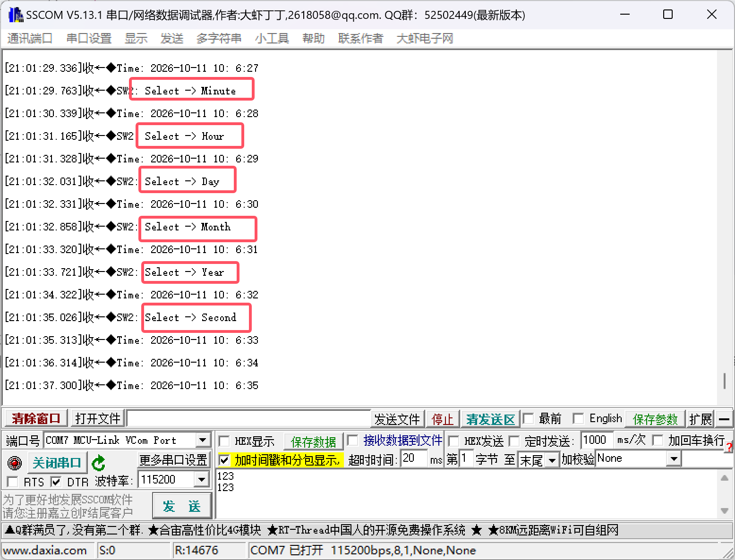This screenshot has height=560, width=735.
Task: Click the 停止 button
Action: (x=443, y=419)
